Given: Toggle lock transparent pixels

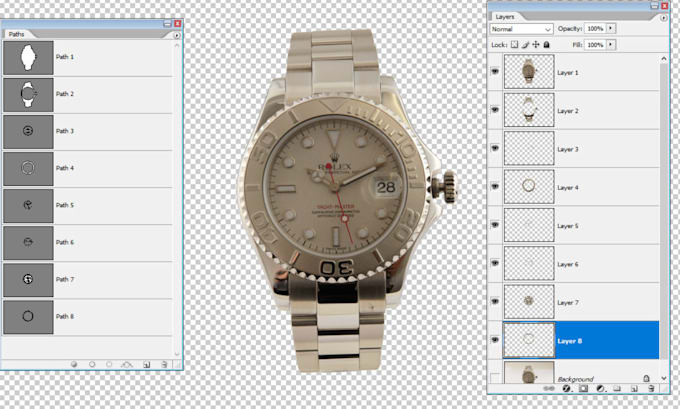Looking at the screenshot, I should tap(514, 44).
